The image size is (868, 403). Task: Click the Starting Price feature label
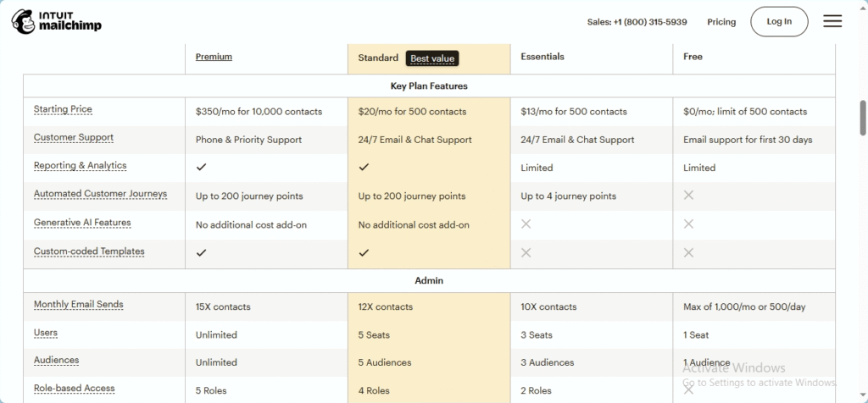tap(63, 109)
